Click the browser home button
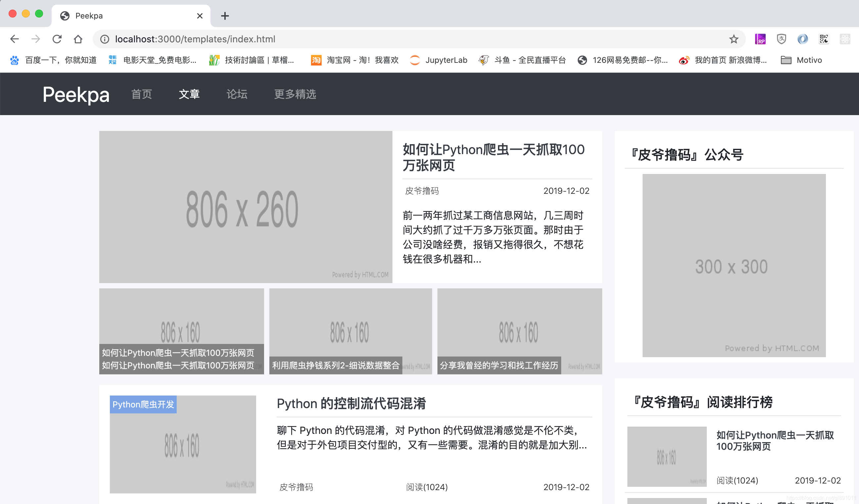This screenshot has height=504, width=859. click(78, 39)
